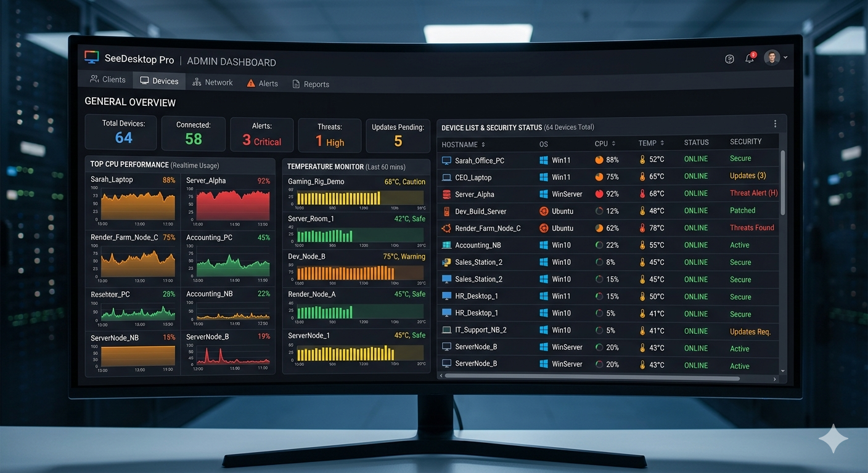Open the help icon in header
This screenshot has width=868, height=473.
pos(730,59)
